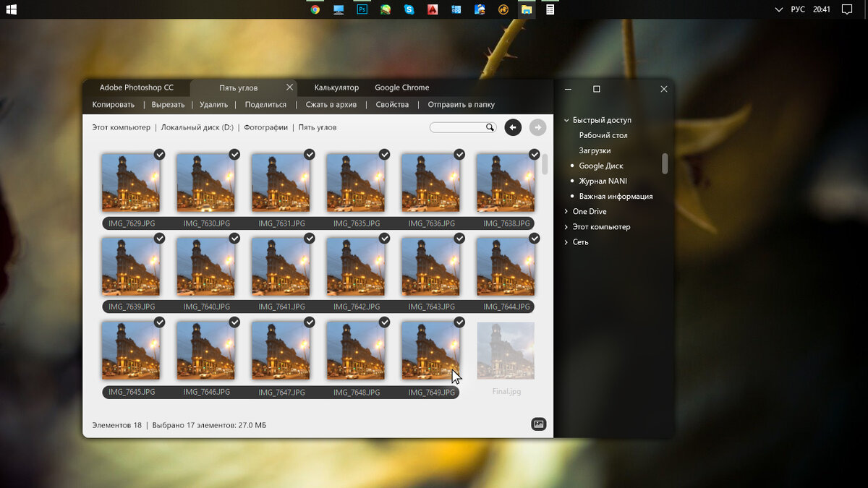Click the IMG_7642.JPG file name
Viewport: 868px width, 488px height.
(357, 307)
